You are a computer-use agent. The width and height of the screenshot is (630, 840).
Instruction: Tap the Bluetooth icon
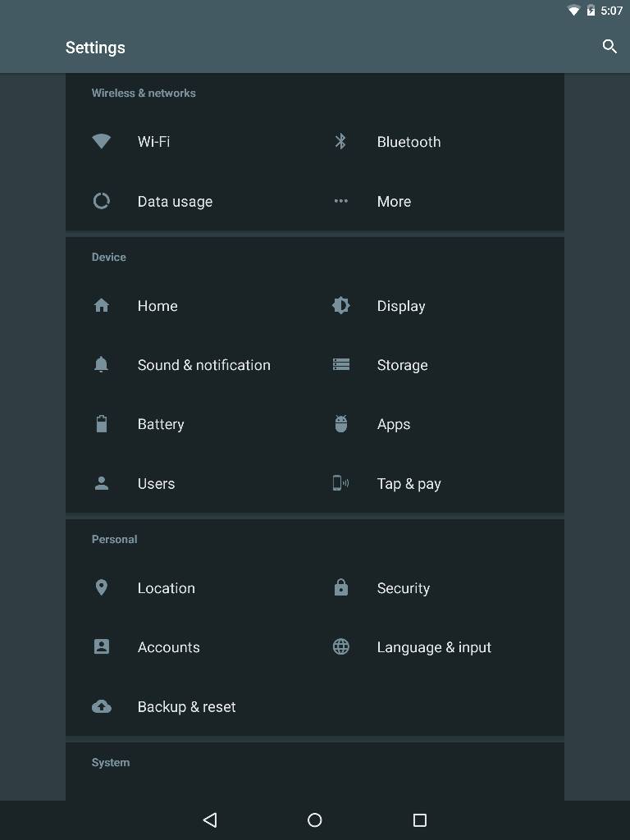point(341,141)
